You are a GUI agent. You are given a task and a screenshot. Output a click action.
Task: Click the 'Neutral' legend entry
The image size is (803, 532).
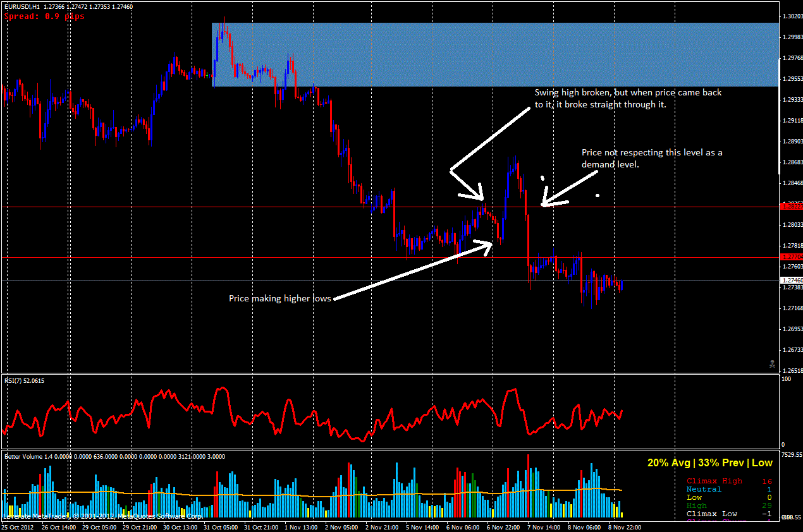pyautogui.click(x=704, y=489)
